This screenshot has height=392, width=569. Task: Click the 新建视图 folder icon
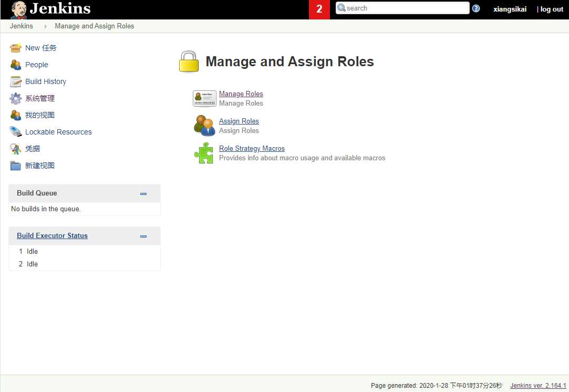pos(16,166)
